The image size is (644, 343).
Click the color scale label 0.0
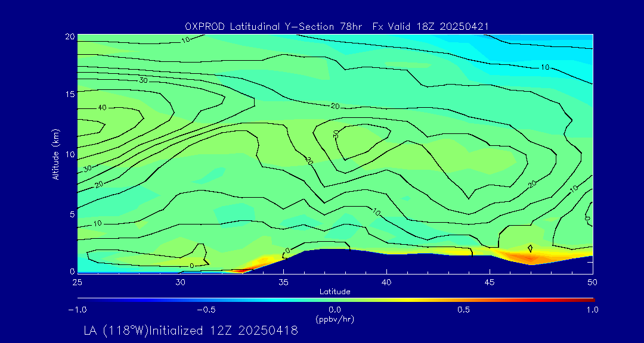point(335,310)
